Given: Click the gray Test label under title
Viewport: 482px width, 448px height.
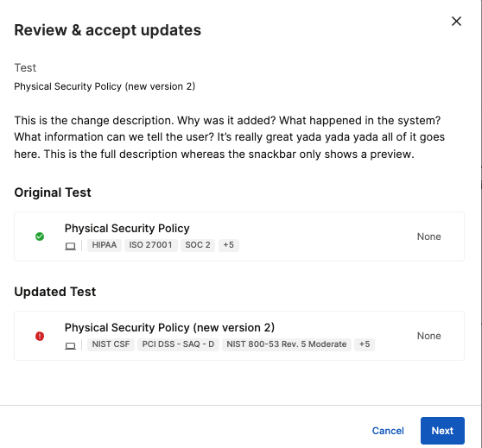Looking at the screenshot, I should 25,67.
